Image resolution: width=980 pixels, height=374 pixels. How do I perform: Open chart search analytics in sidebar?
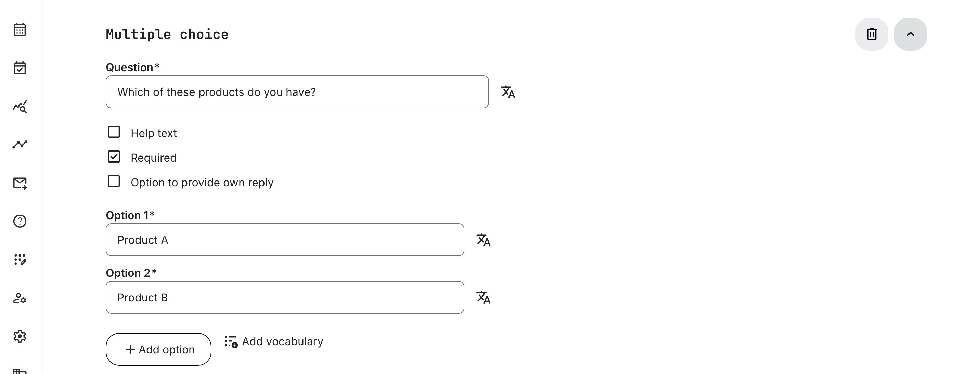[20, 107]
